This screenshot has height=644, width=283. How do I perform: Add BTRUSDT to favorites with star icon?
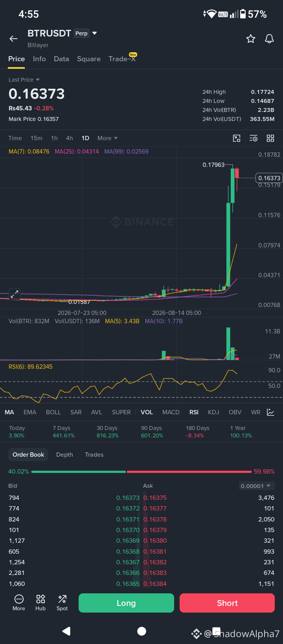click(x=251, y=38)
